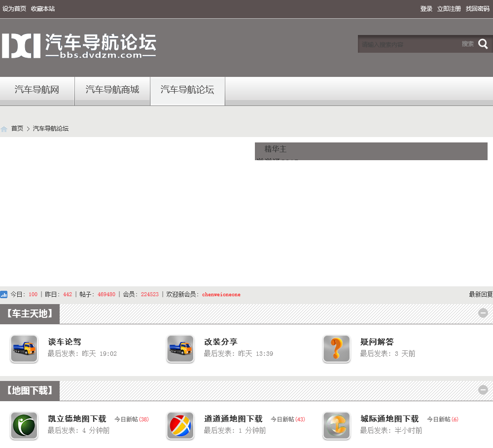Click 找回密码 link
The height and width of the screenshot is (448, 493).
click(x=478, y=9)
